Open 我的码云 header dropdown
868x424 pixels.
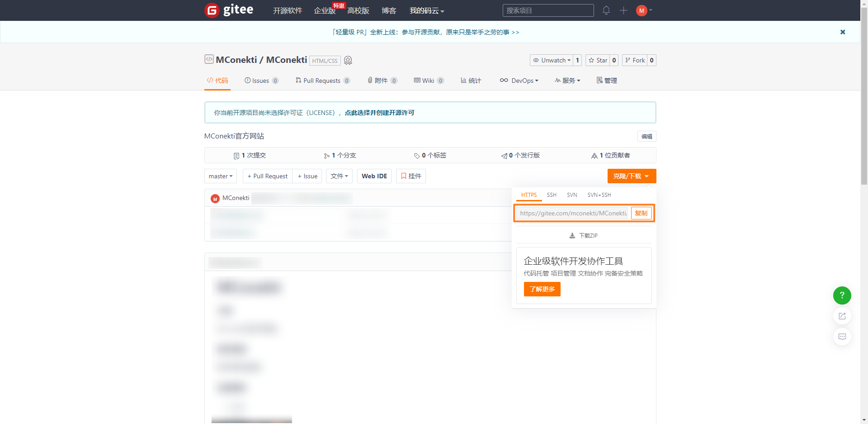tap(427, 10)
